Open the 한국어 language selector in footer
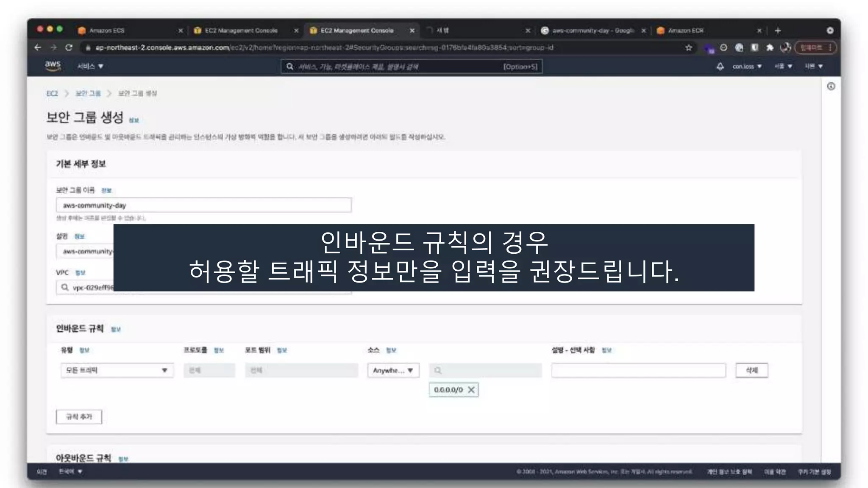868x488 pixels. point(70,471)
